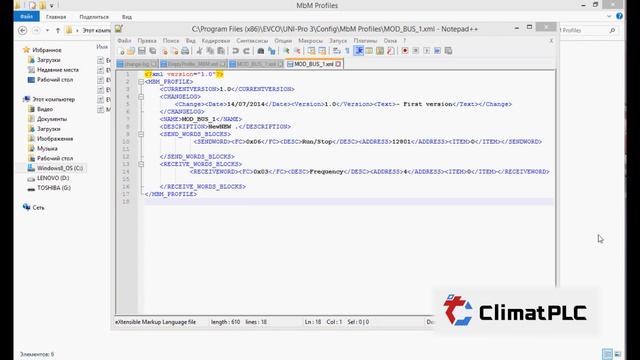Open the Кодировки menu

216,41
